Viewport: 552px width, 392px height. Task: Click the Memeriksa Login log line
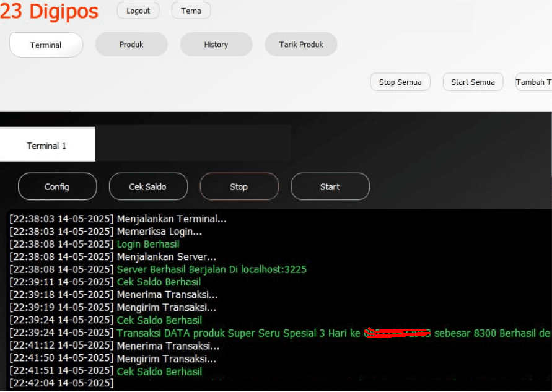pyautogui.click(x=159, y=232)
